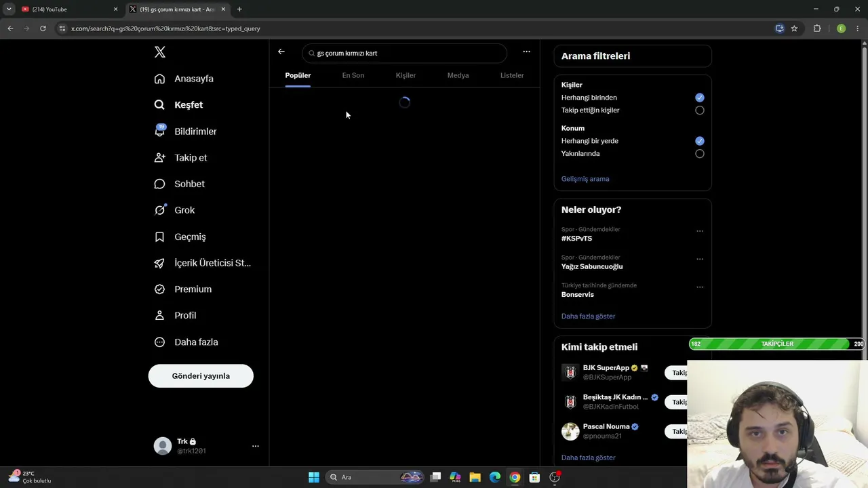Click Daha fazla göster under follow suggestions
Viewport: 868px width, 488px height.
pyautogui.click(x=589, y=458)
